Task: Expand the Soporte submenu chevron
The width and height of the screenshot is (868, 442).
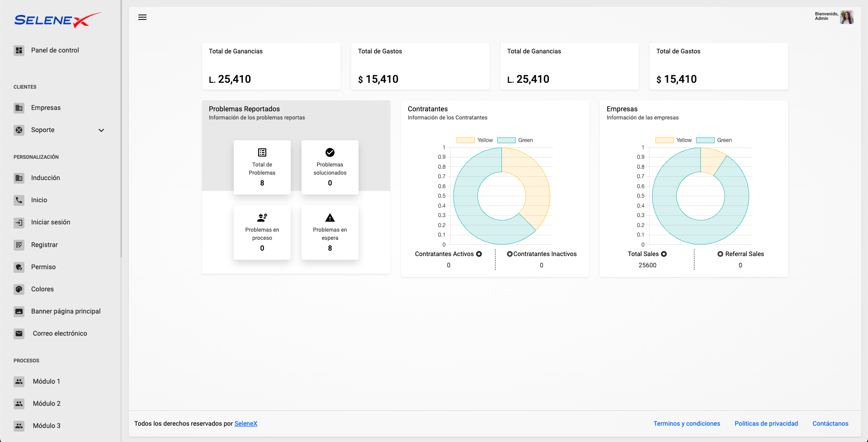Action: click(x=101, y=130)
